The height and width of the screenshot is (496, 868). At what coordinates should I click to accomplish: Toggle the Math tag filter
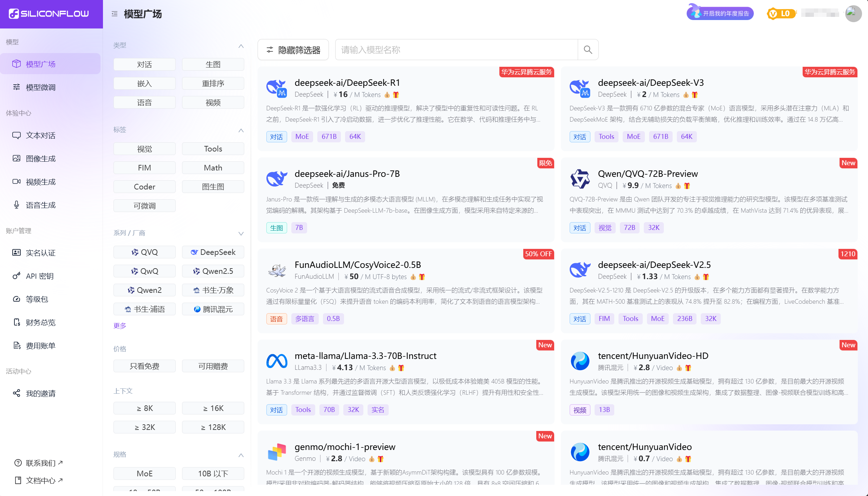pos(213,168)
